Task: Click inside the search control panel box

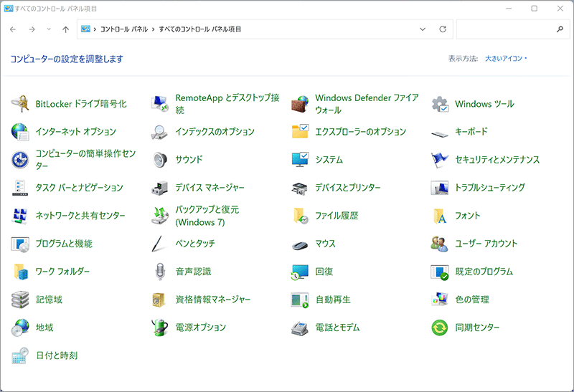Action: [506, 29]
